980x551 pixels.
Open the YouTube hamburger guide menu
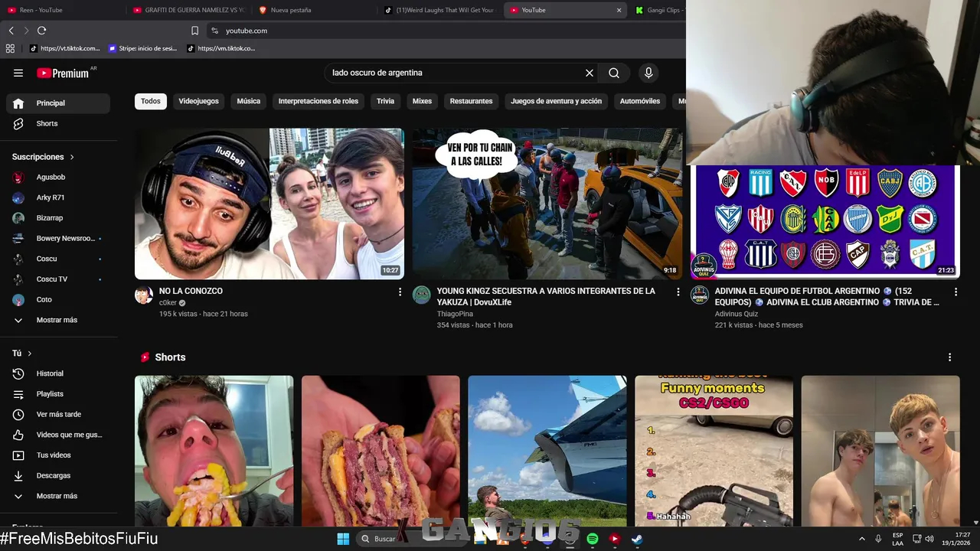(18, 73)
